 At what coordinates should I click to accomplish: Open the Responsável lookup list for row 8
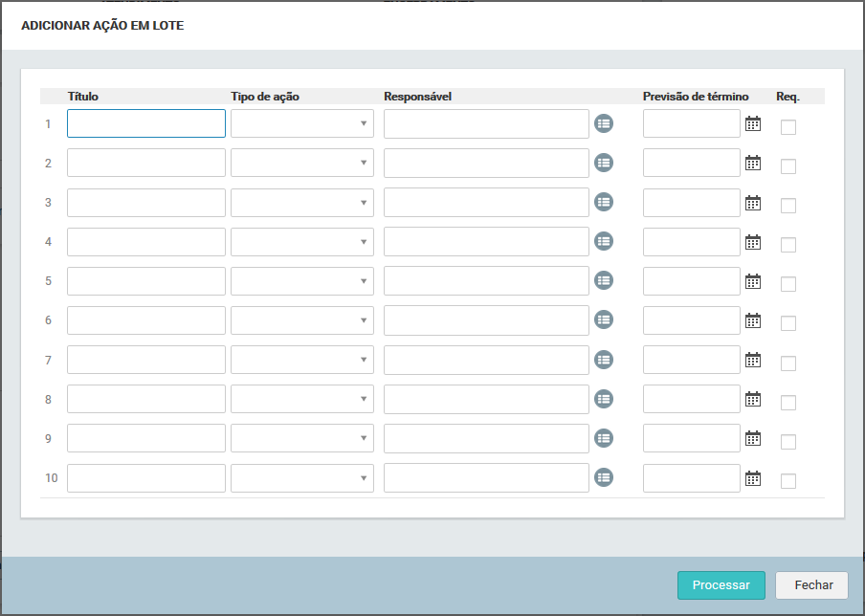point(604,399)
